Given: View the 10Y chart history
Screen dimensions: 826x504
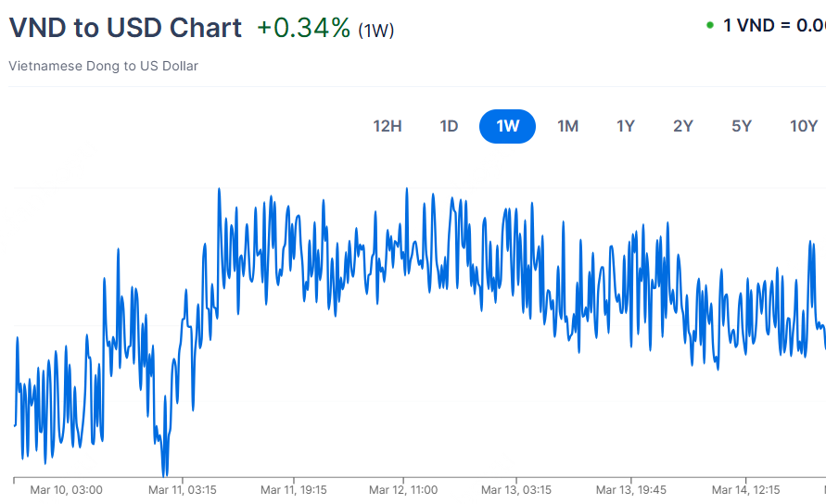Looking at the screenshot, I should tap(803, 126).
